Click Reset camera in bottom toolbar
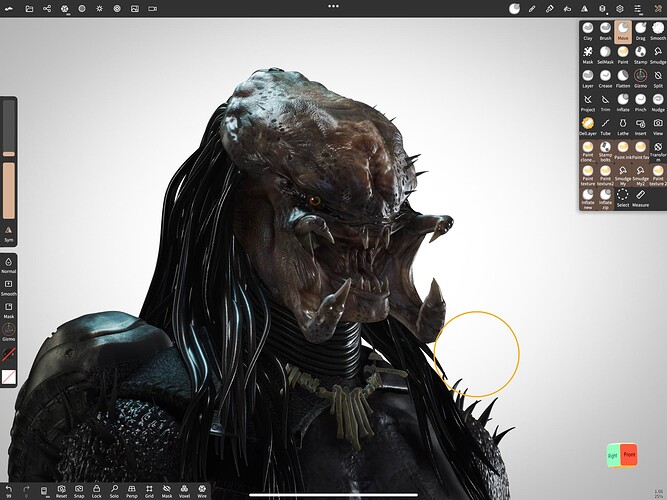667x500 pixels. [x=61, y=491]
